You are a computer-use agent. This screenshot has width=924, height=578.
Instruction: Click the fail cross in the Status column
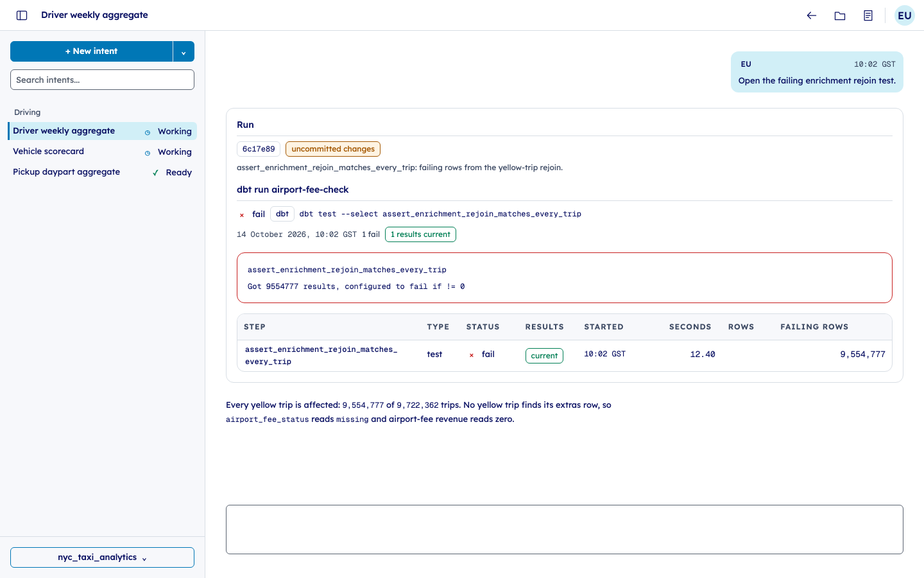point(472,355)
